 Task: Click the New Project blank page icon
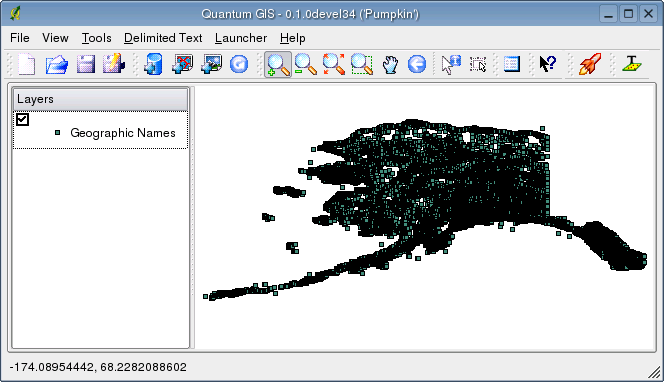tap(27, 64)
